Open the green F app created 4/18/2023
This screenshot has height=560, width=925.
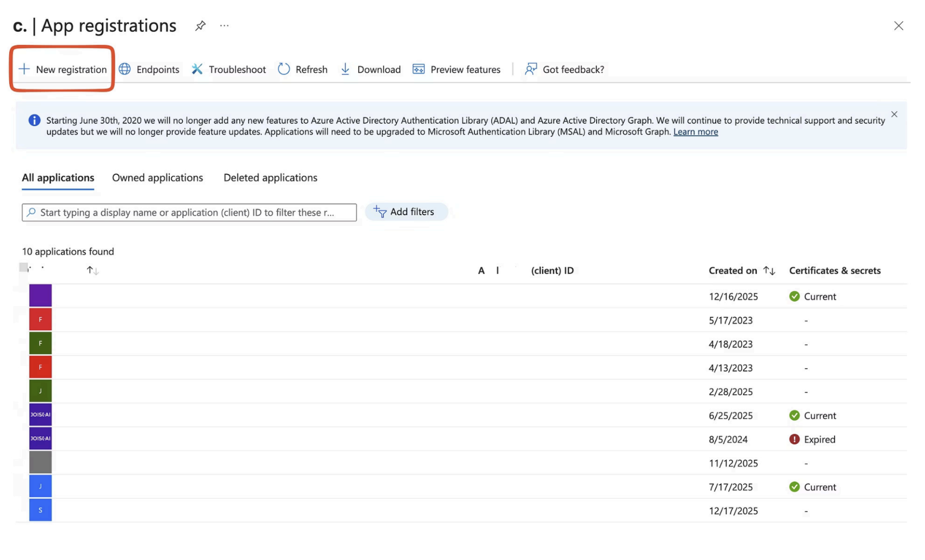pos(41,343)
